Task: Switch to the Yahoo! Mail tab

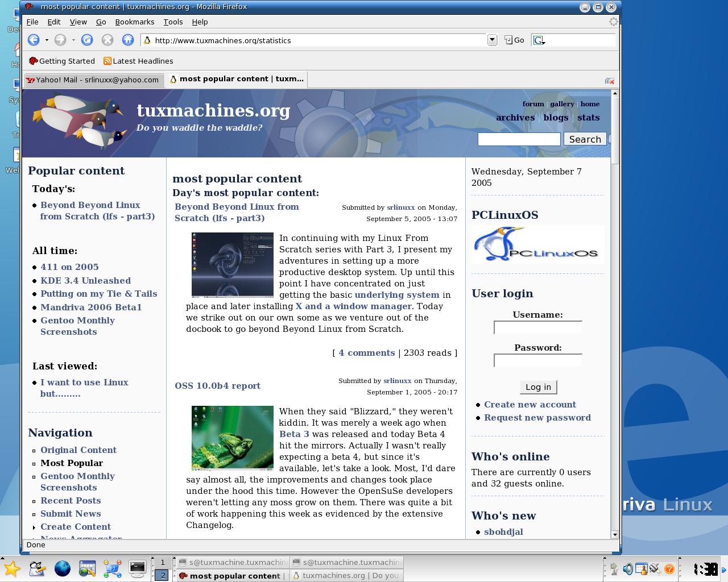Action: [94, 80]
